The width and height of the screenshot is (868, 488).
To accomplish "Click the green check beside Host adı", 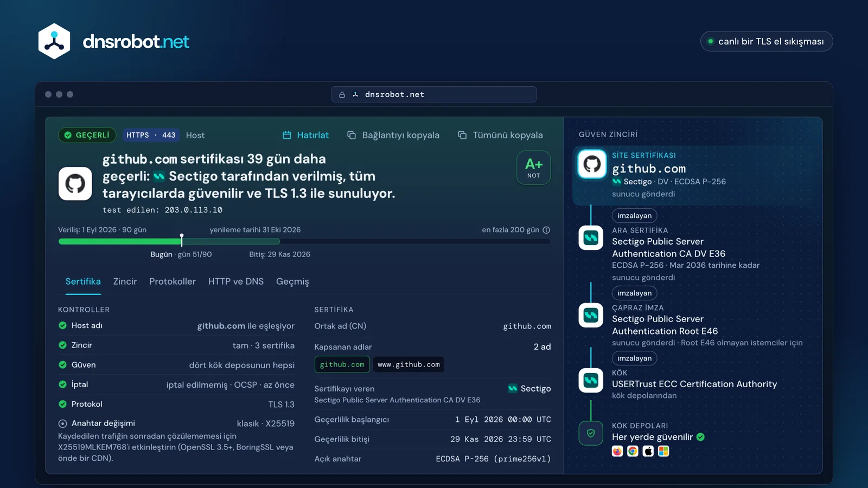I will point(62,325).
